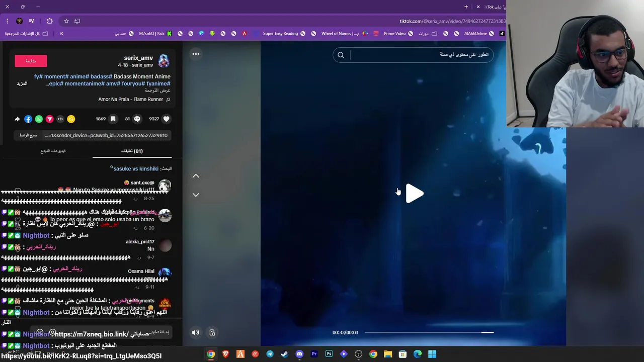The height and width of the screenshot is (362, 644).
Task: Open the serix_amv profile avatar
Action: [164, 61]
